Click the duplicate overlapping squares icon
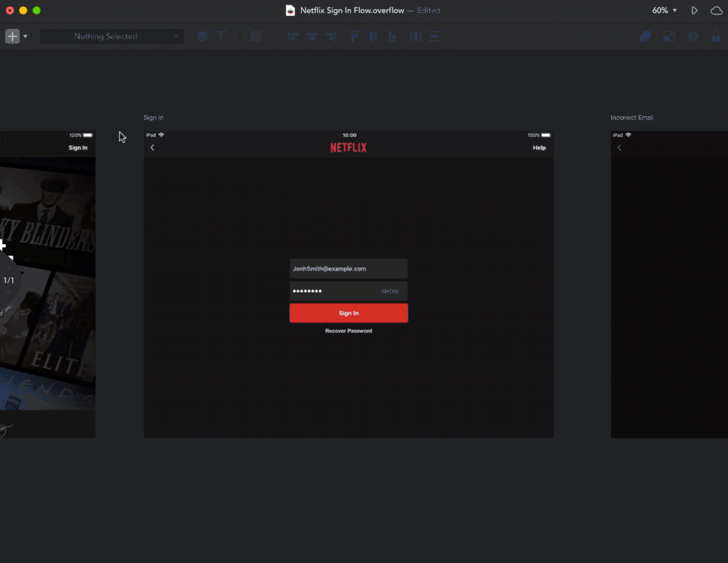 pyautogui.click(x=645, y=36)
